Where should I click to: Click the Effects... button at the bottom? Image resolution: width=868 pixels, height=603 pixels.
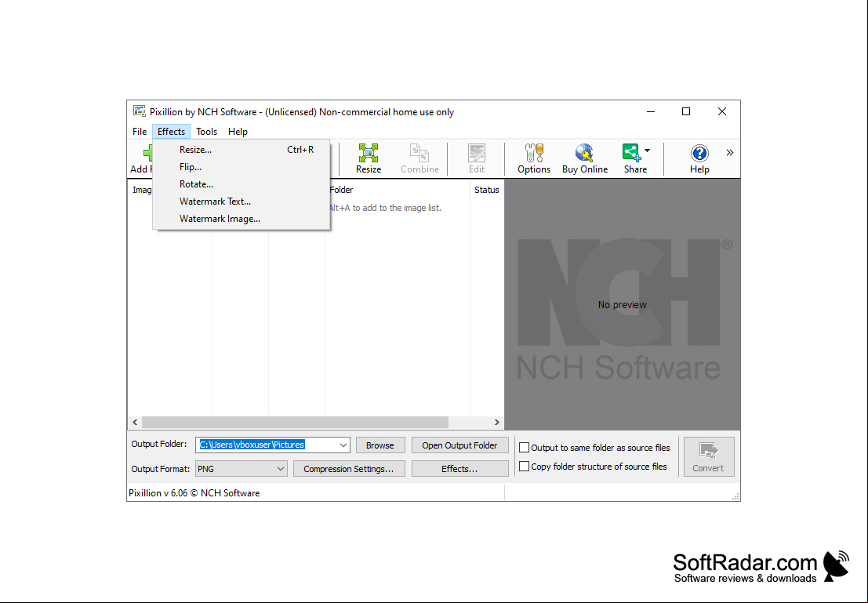tap(459, 468)
